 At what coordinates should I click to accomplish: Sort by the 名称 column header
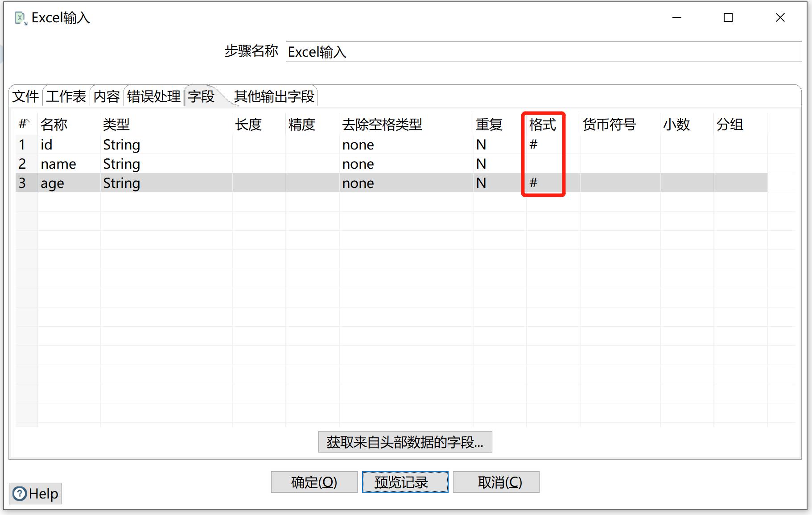(69, 124)
